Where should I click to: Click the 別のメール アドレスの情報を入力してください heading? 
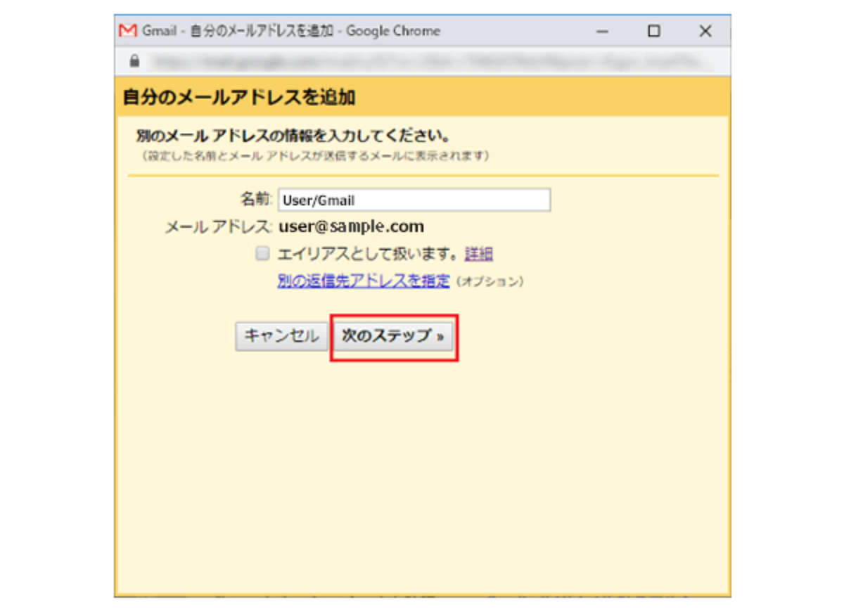[x=293, y=136]
